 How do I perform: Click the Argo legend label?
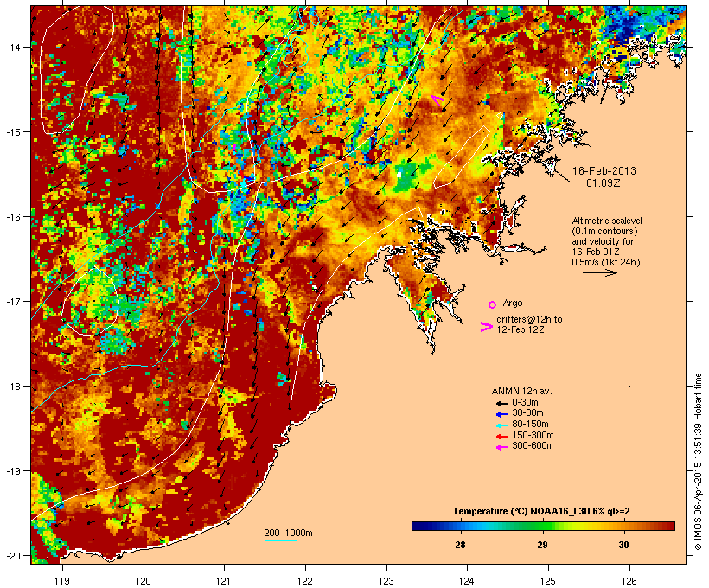(x=513, y=303)
